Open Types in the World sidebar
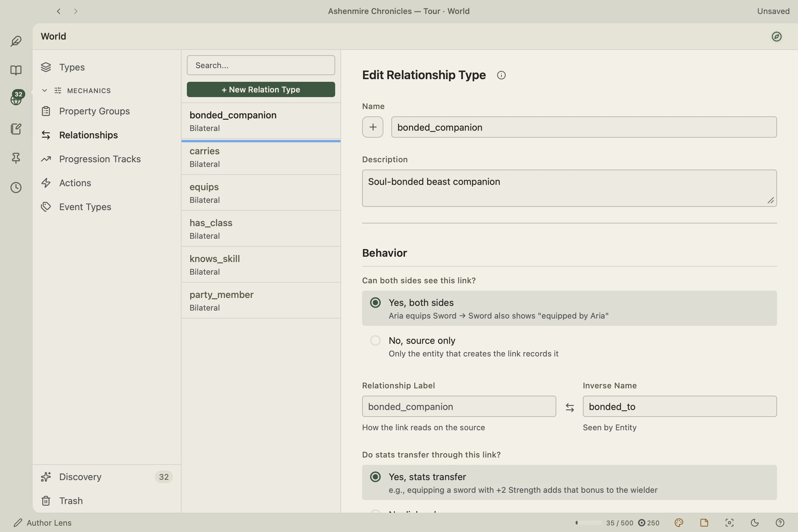The height and width of the screenshot is (532, 798). click(106, 67)
